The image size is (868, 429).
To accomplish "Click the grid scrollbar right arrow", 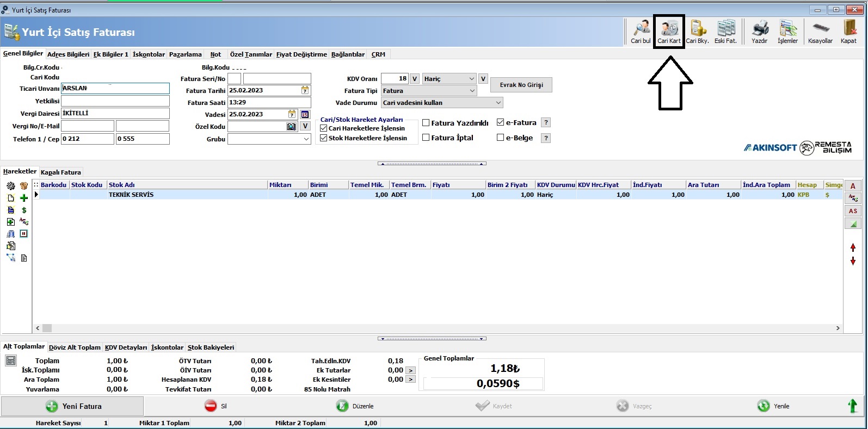I will (838, 328).
